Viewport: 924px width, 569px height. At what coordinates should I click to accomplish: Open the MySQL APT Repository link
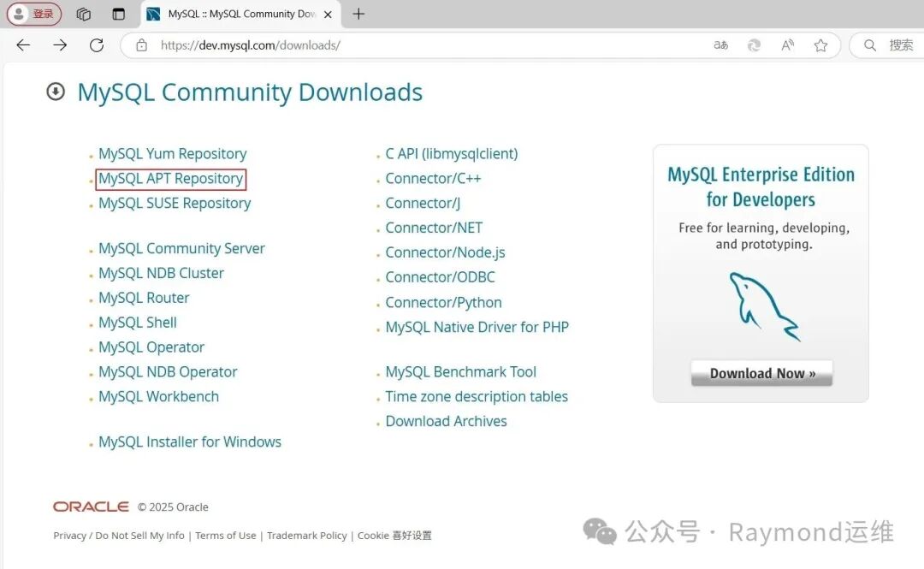171,179
